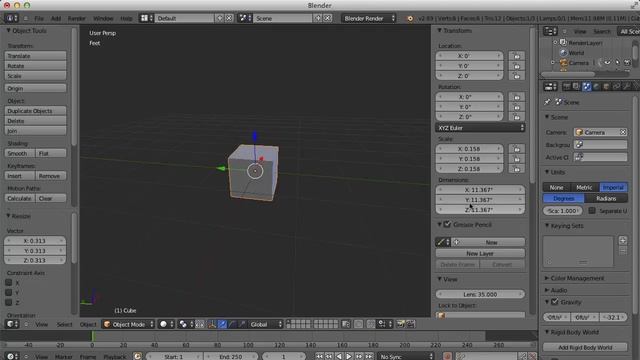Viewport: 640px width, 360px height.
Task: Open the Constraints properties tab icon
Action: 616,86
